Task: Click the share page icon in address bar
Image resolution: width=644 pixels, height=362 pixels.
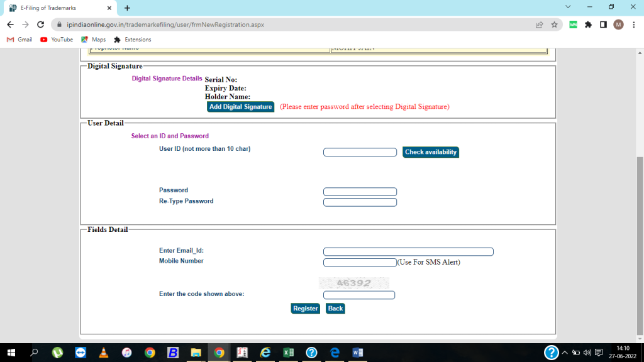Action: [x=539, y=25]
